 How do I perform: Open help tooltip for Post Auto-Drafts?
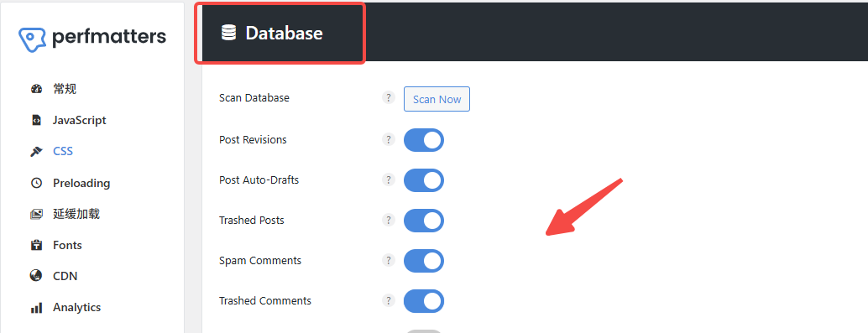tap(389, 180)
